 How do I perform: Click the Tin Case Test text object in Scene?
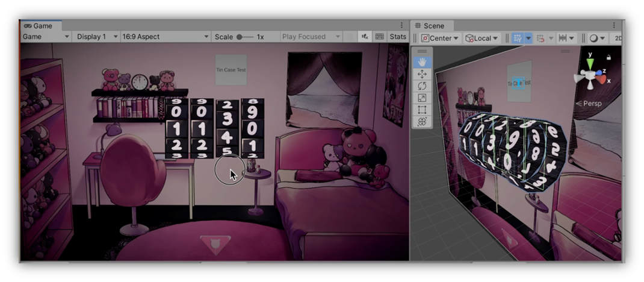[519, 83]
